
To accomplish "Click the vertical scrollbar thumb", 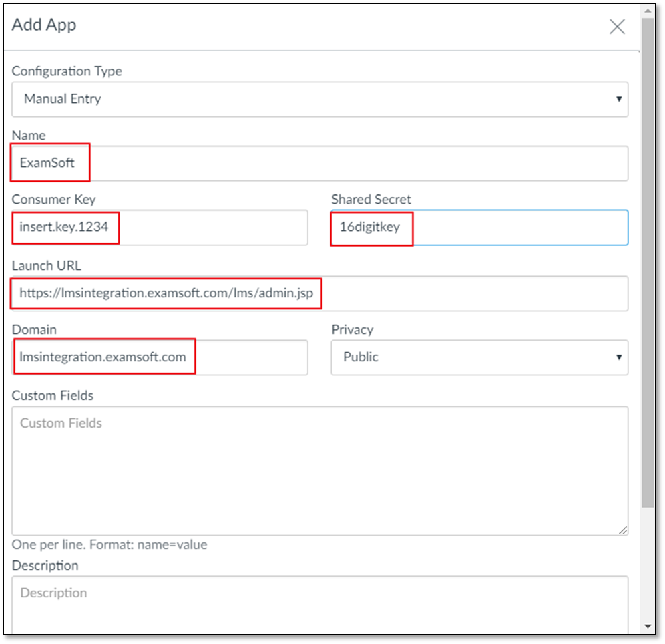I will click(648, 262).
